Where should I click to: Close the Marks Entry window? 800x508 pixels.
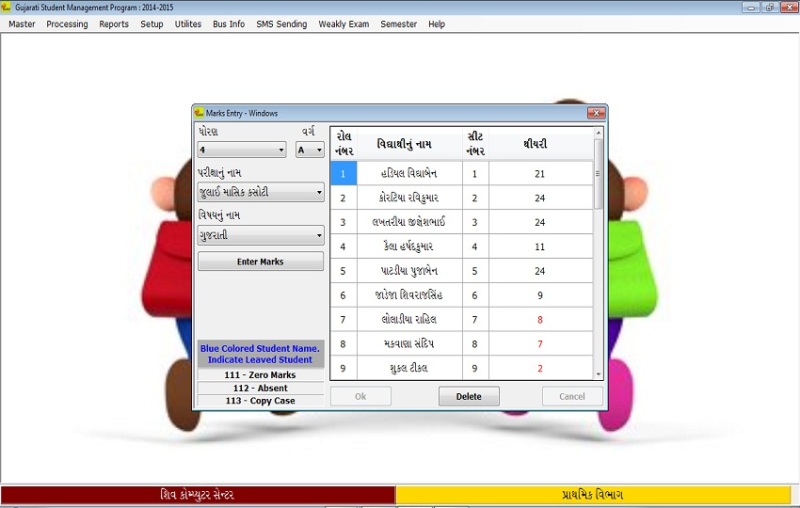596,113
